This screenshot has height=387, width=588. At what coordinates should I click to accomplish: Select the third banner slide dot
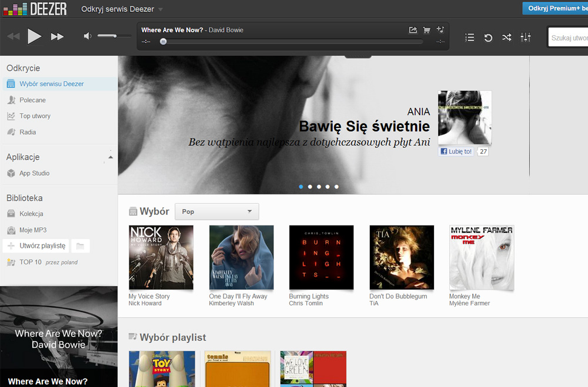(319, 187)
